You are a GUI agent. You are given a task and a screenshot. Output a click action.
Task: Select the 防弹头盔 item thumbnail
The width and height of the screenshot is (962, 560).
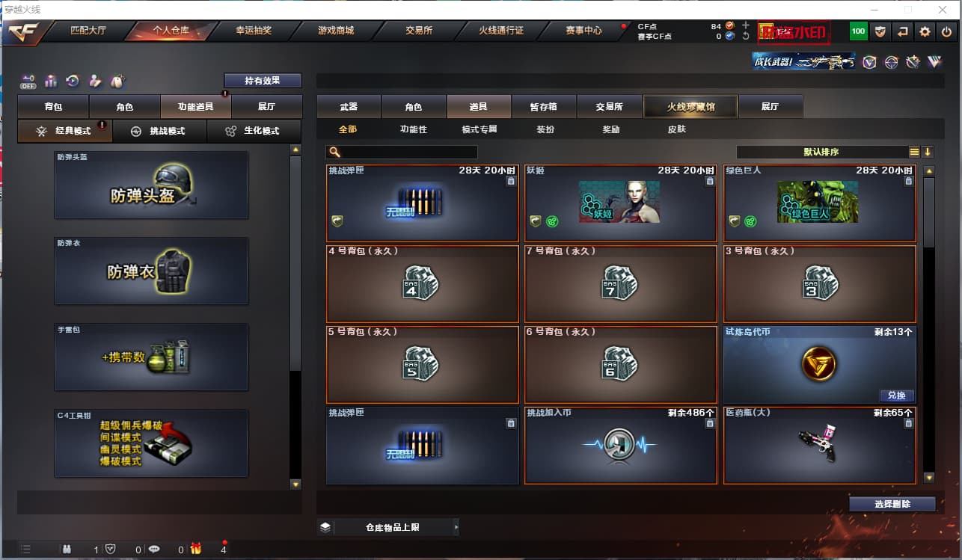click(151, 185)
